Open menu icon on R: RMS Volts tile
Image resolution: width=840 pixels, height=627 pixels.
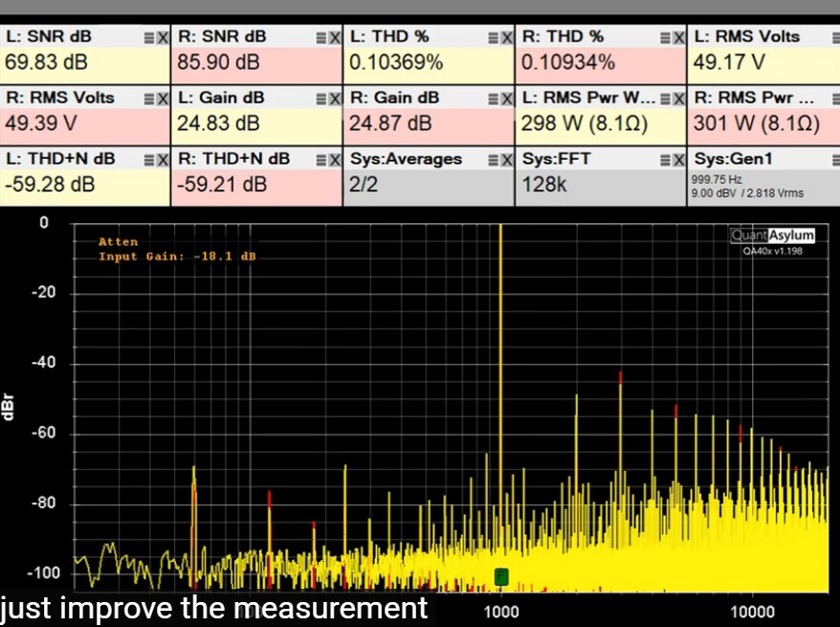pos(149,99)
